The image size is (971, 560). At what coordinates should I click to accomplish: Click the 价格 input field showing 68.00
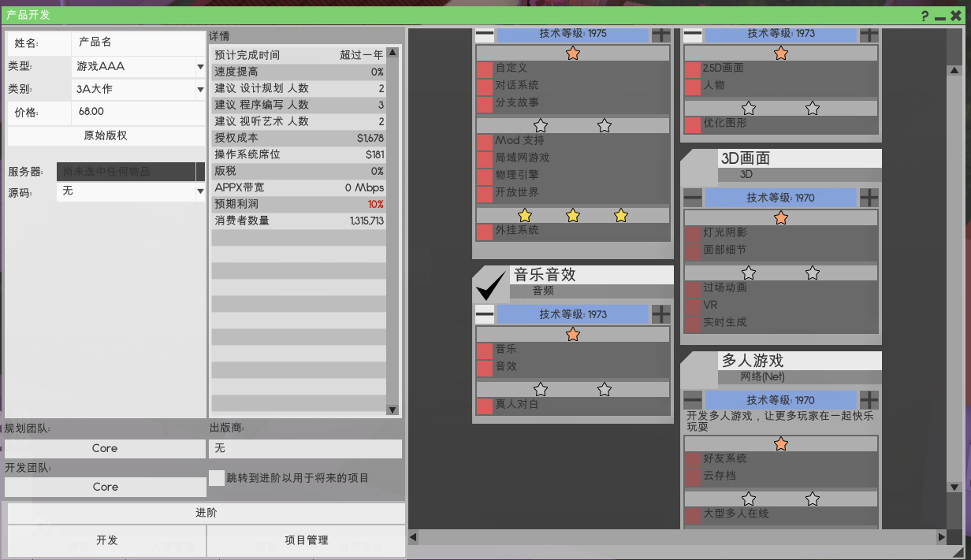tap(138, 112)
